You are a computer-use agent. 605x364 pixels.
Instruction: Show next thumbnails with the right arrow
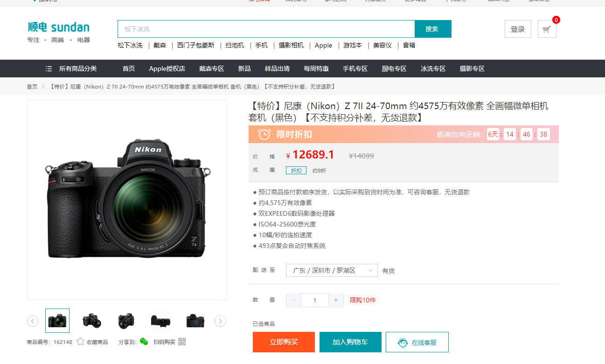pos(220,321)
